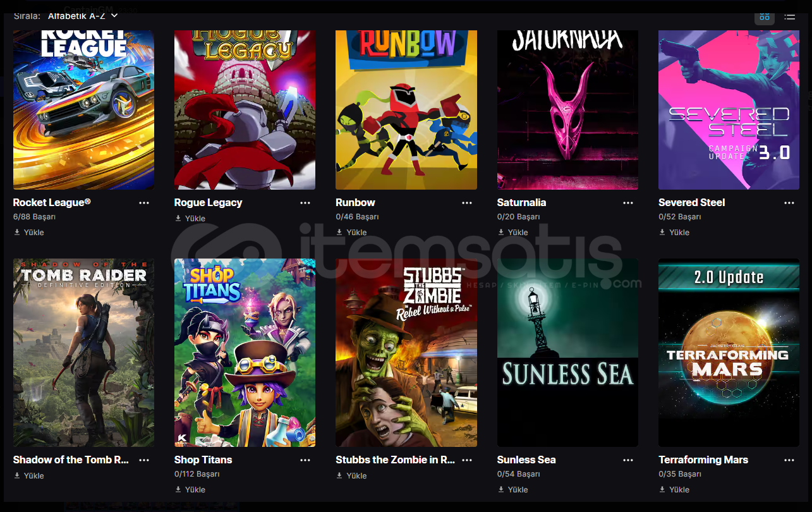Open three-dot menu for Rocket League
The image size is (812, 512).
pos(144,203)
